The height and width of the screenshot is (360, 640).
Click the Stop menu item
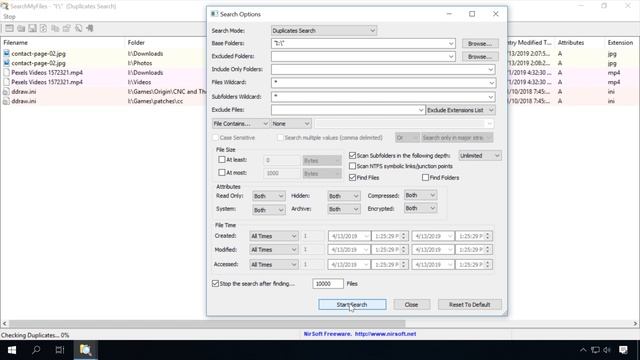point(9,17)
